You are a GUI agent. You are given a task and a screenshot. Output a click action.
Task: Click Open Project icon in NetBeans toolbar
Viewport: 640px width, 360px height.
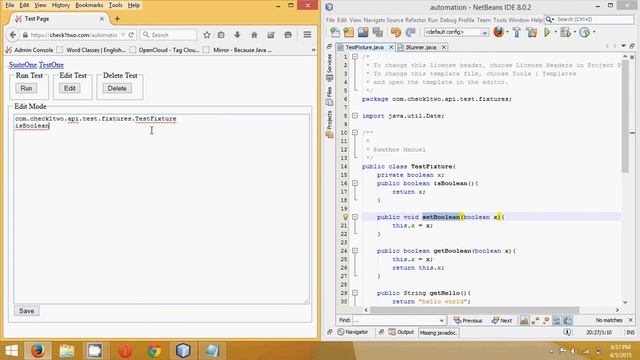pos(363,32)
